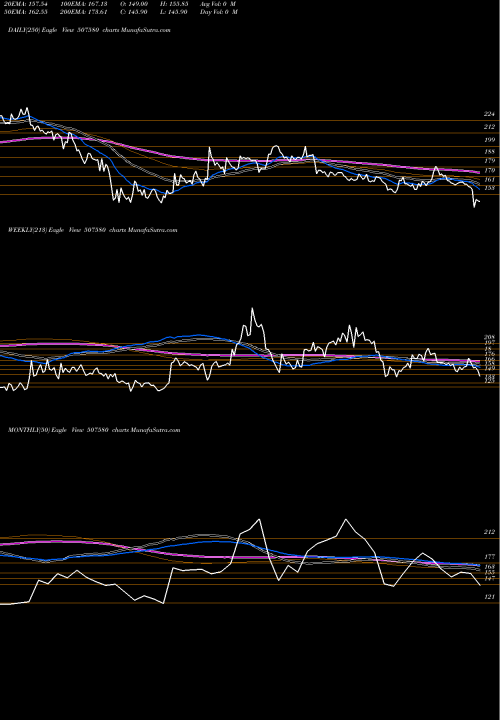Click the 20EMA value label
This screenshot has height=720, width=500.
(x=24, y=4)
